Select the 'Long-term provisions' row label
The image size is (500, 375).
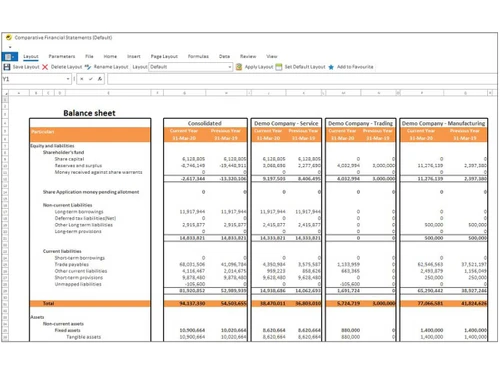pos(78,231)
